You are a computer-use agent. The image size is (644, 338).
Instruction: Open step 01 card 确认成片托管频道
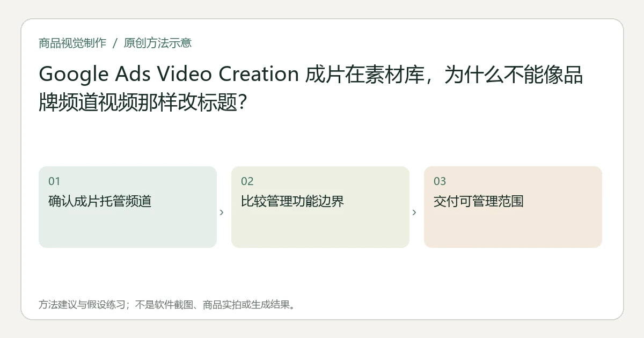pyautogui.click(x=128, y=207)
